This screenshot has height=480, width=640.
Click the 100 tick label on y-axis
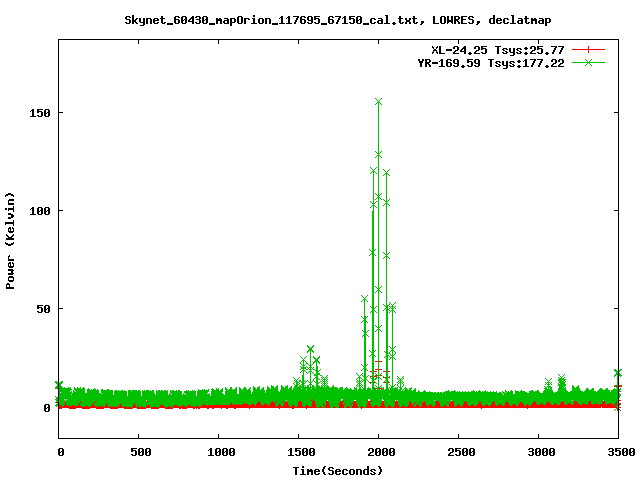[x=40, y=211]
